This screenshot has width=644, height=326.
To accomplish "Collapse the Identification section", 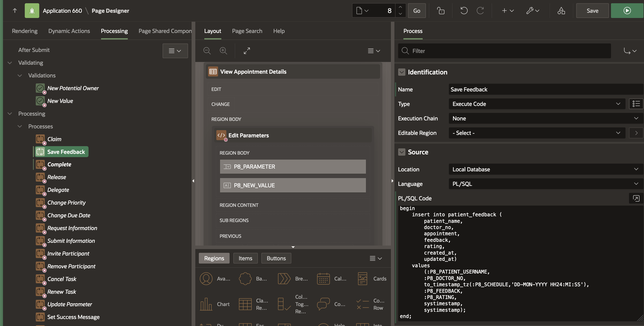I will click(x=402, y=72).
